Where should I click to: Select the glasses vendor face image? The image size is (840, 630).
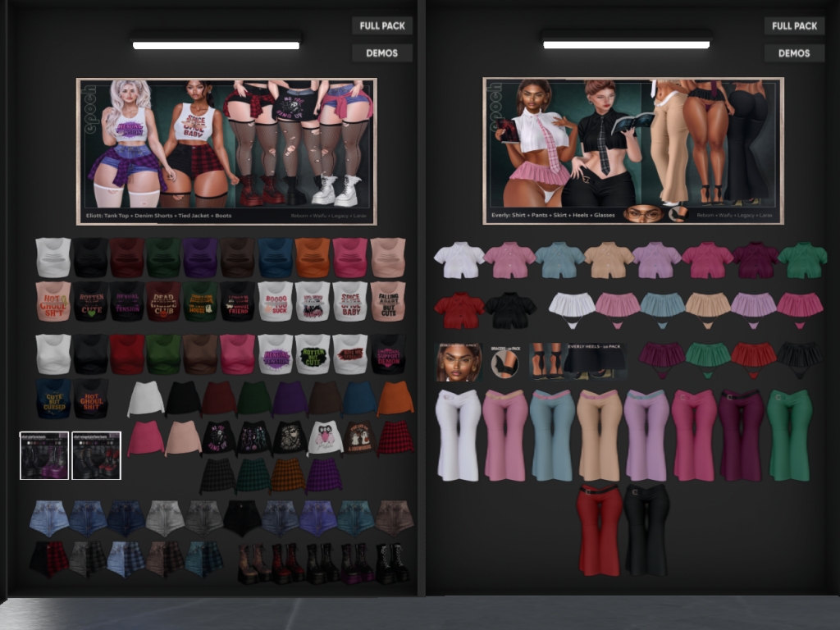pyautogui.click(x=459, y=362)
